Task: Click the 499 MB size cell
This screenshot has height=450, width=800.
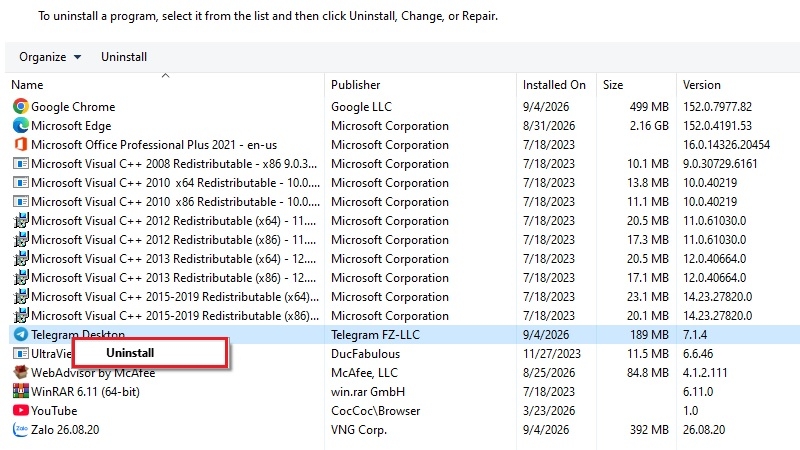Action: tap(649, 107)
